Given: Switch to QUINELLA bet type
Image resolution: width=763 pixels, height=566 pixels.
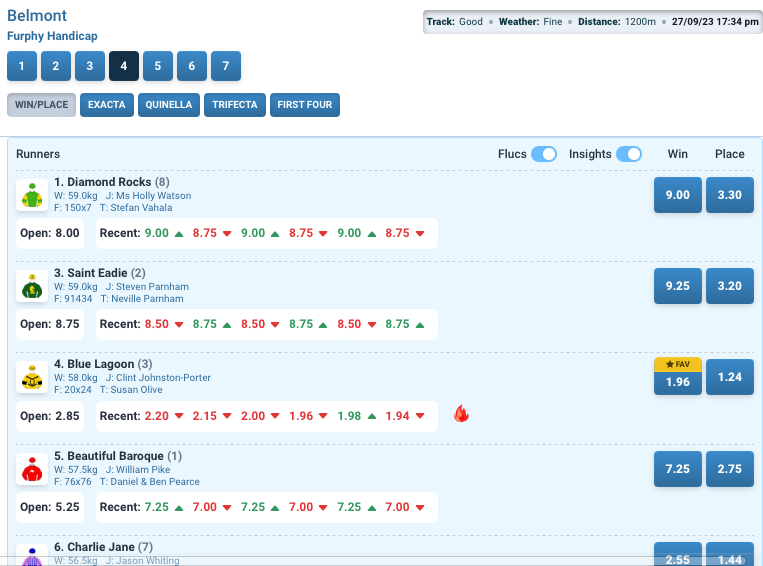Looking at the screenshot, I should [x=169, y=105].
